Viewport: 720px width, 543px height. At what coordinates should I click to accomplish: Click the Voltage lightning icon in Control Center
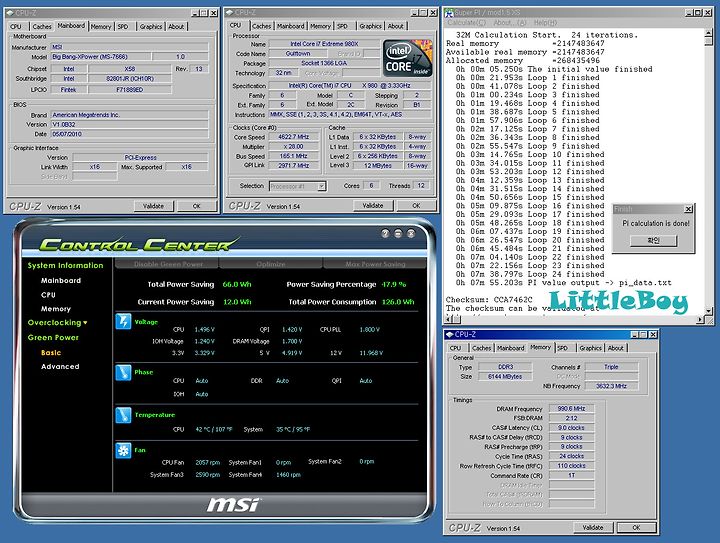(123, 321)
